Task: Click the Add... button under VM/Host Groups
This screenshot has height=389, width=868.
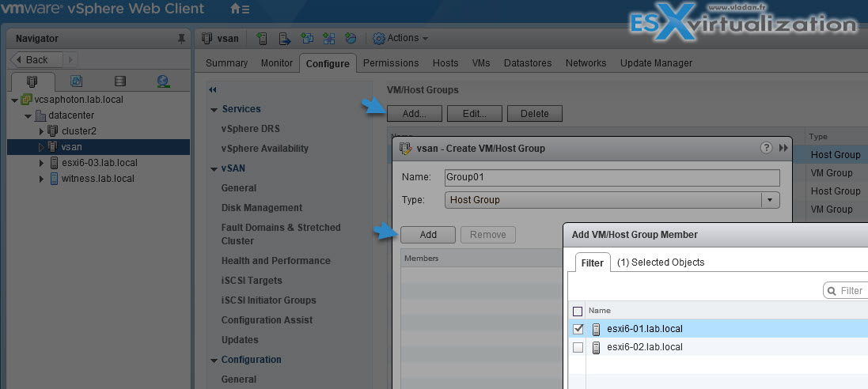Action: click(x=414, y=113)
